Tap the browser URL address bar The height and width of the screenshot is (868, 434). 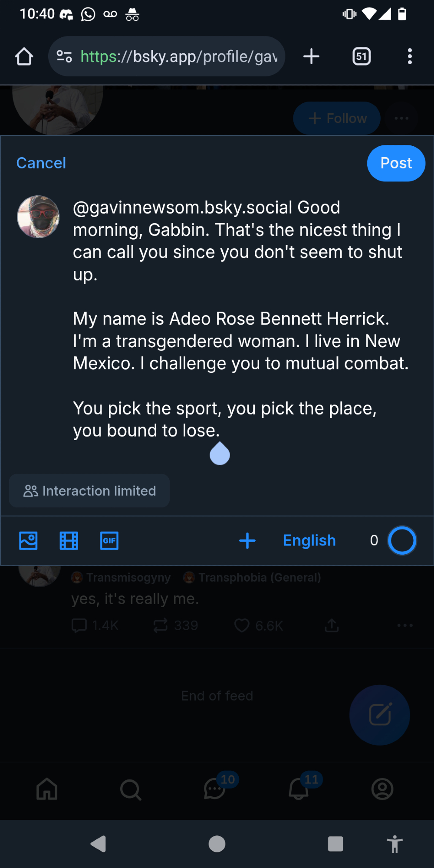click(178, 56)
